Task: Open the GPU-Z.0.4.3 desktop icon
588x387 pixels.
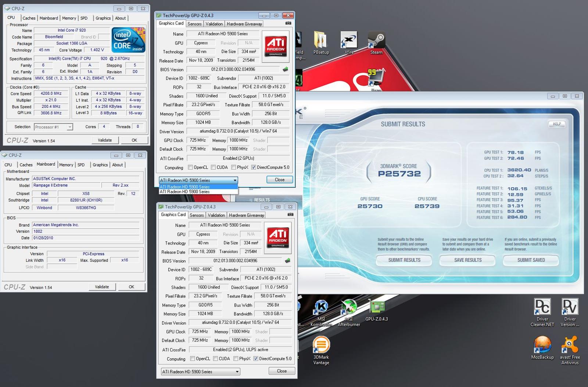Action: tap(377, 311)
